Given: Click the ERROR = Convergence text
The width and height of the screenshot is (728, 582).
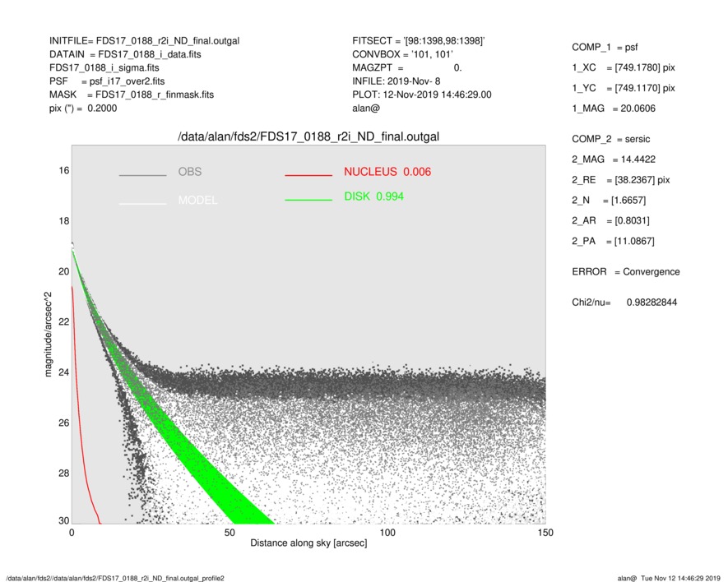Looking at the screenshot, I should [626, 272].
